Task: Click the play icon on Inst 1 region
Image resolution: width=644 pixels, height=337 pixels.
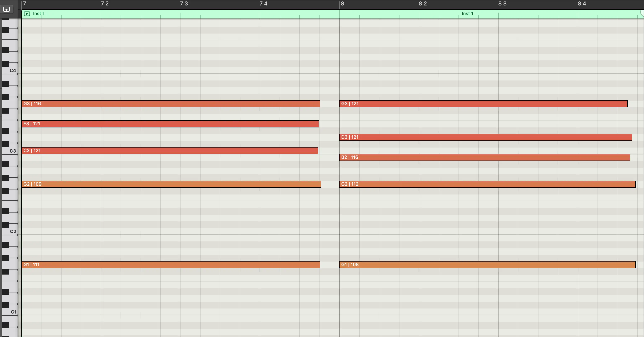Action: click(x=27, y=14)
